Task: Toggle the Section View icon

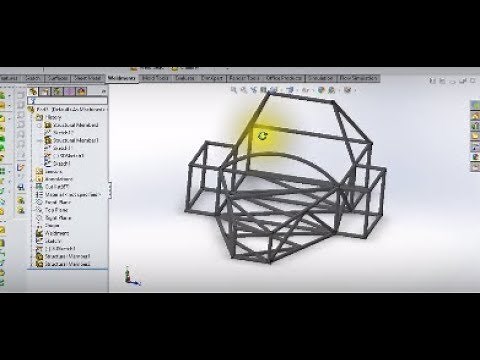Action: (x=263, y=90)
